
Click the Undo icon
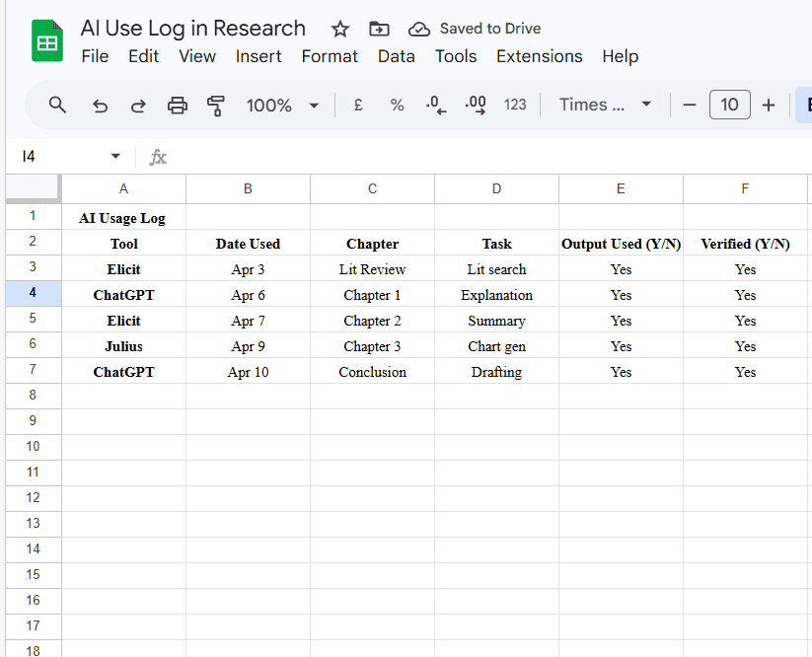click(x=99, y=104)
